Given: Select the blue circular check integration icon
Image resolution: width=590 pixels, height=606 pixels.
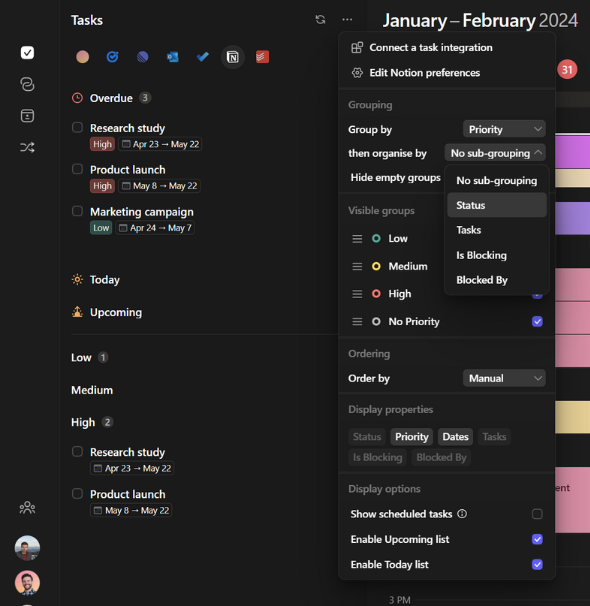Looking at the screenshot, I should pyautogui.click(x=112, y=57).
